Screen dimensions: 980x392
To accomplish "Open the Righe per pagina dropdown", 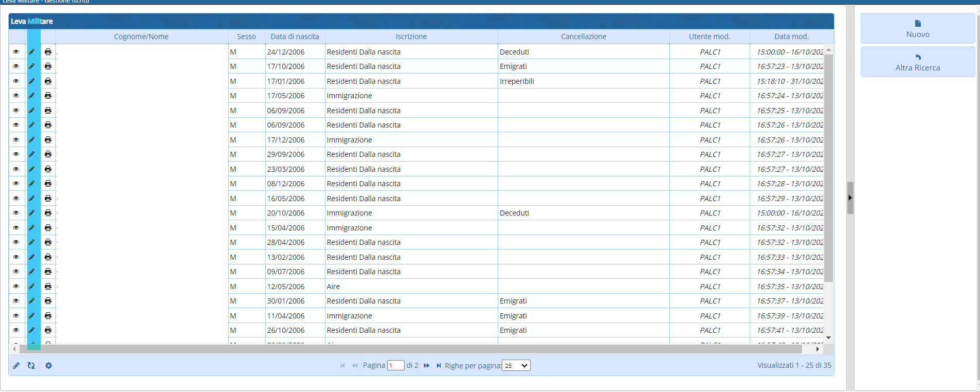I will (516, 365).
